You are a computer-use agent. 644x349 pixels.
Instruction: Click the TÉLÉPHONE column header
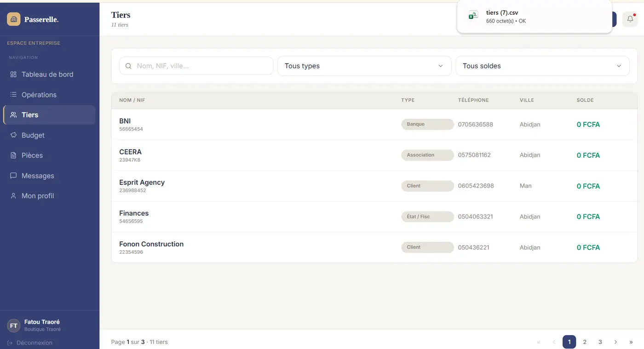pos(473,100)
